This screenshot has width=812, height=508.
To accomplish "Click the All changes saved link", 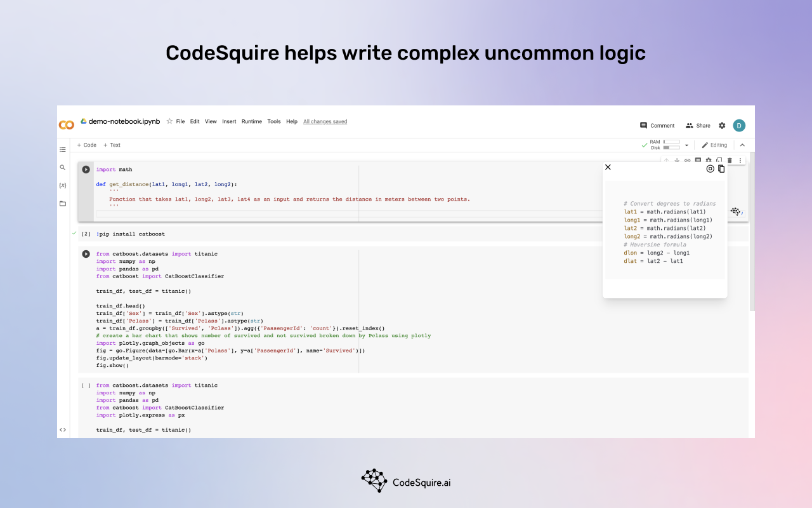I will coord(325,121).
